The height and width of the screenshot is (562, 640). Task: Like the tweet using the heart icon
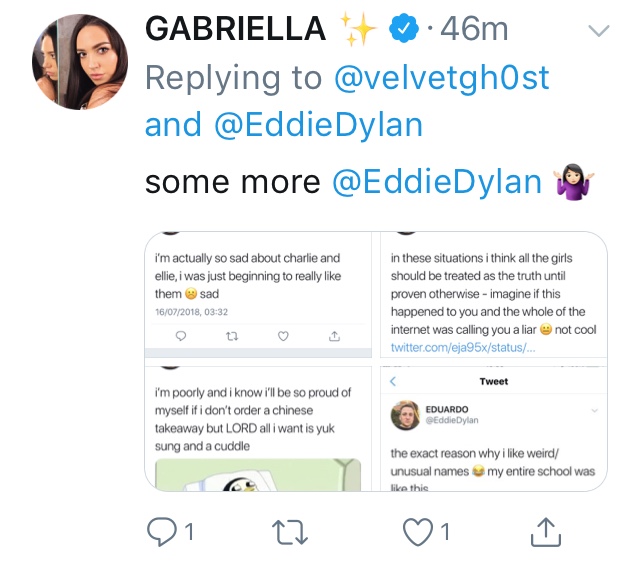(x=418, y=532)
